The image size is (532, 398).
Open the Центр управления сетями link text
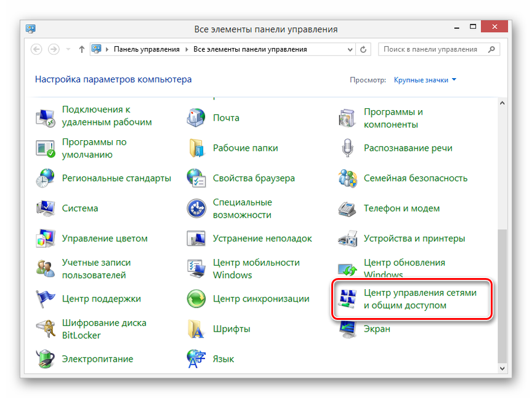tap(420, 299)
